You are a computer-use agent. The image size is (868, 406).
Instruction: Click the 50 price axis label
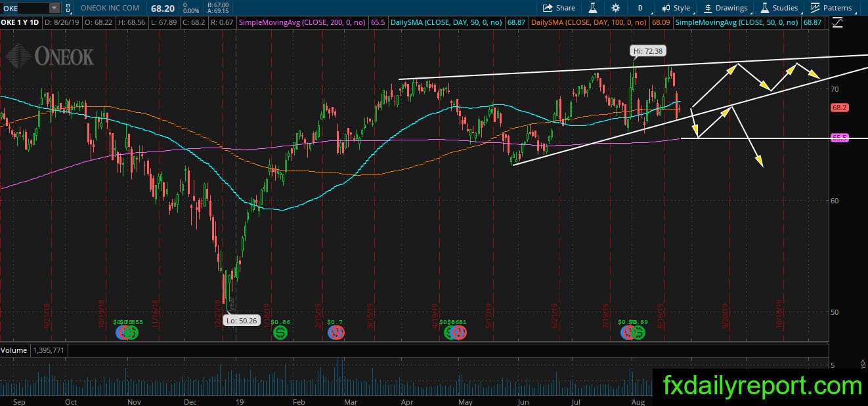tap(834, 312)
